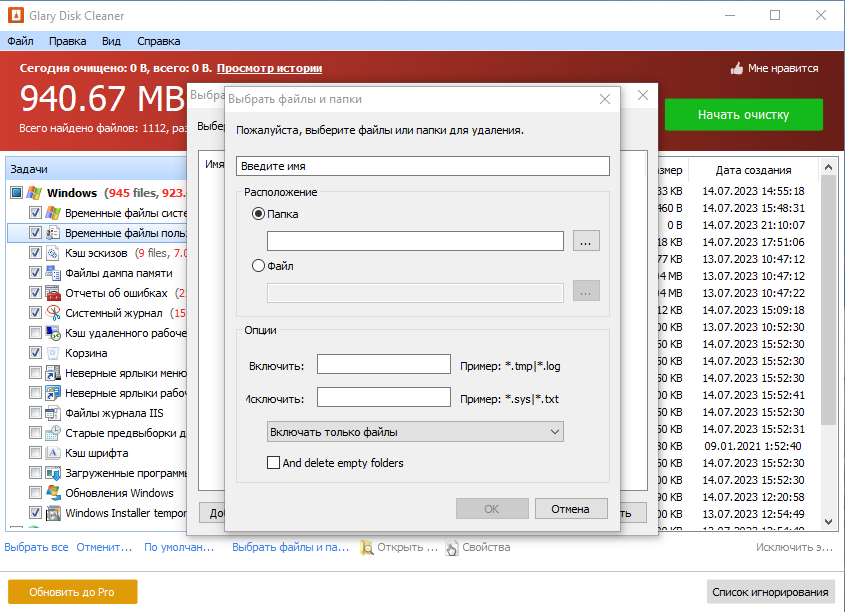This screenshot has height=612, width=845.
Task: Click browse button next to Папка field
Action: (586, 241)
